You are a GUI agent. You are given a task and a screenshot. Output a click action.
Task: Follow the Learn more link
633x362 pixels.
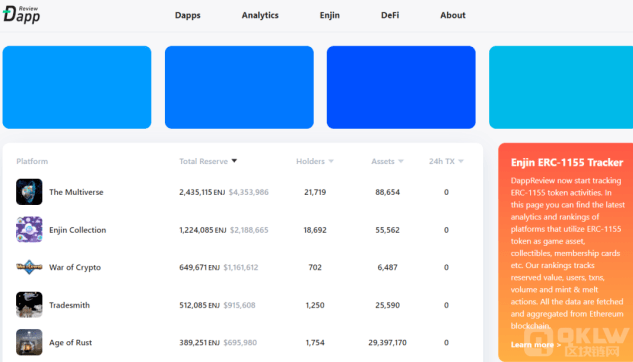tap(536, 345)
